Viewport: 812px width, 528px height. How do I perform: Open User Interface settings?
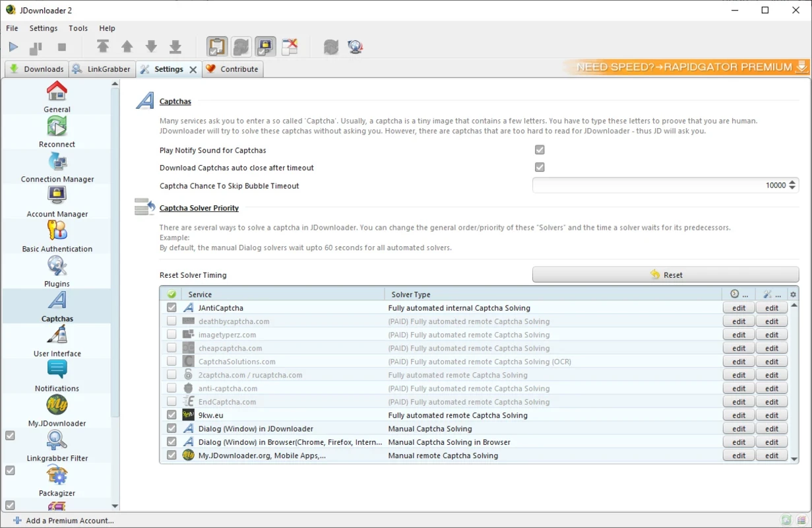pos(57,341)
